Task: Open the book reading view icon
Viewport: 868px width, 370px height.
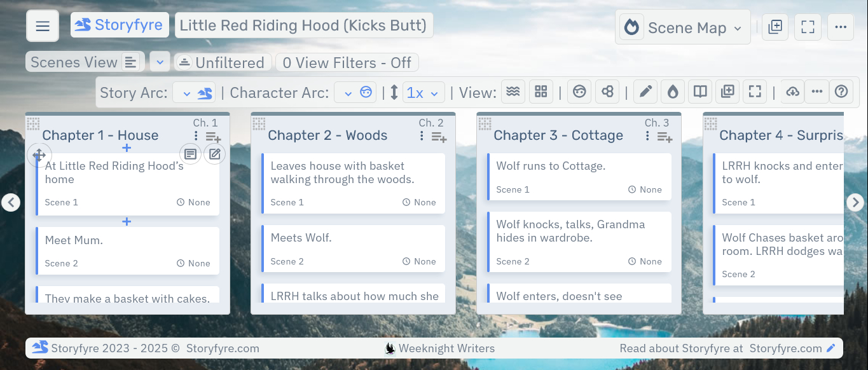Action: point(700,92)
